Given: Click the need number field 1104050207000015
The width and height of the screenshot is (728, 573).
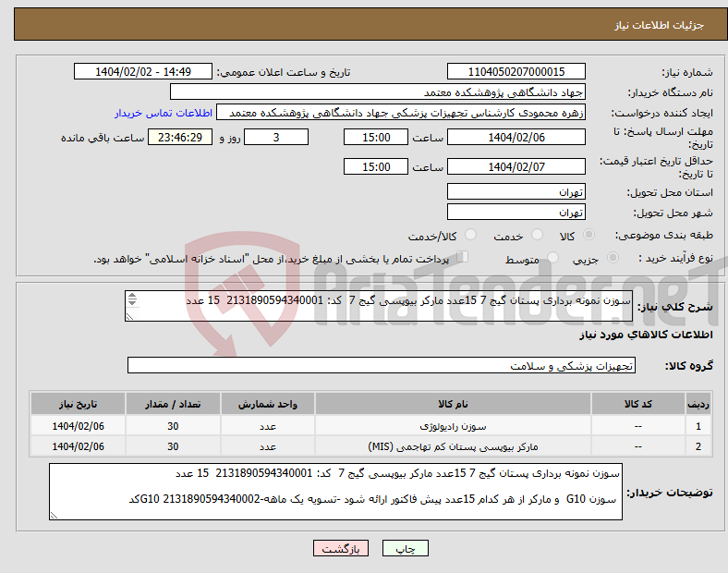Looking at the screenshot, I should click(516, 72).
